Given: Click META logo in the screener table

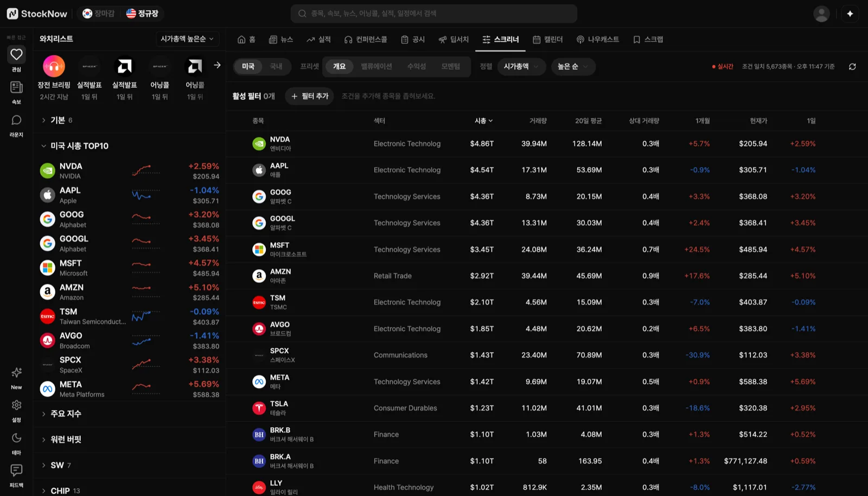Looking at the screenshot, I should tap(259, 381).
